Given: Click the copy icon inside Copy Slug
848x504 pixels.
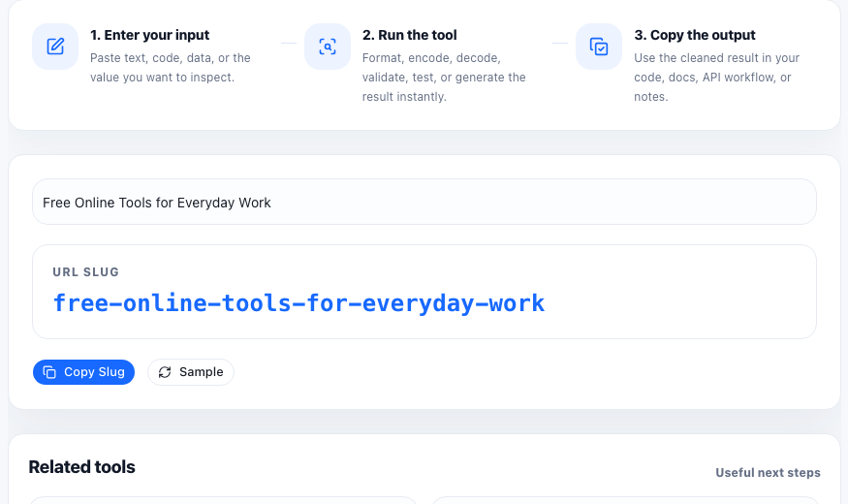Looking at the screenshot, I should [x=49, y=372].
